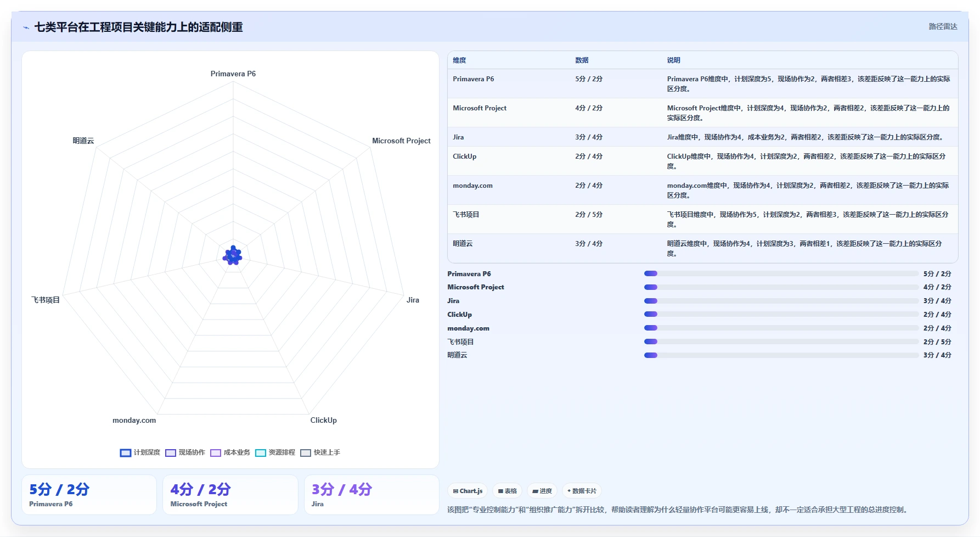Click the monday.com radar axis label
Screen dimensions: 980x537
pyautogui.click(x=134, y=420)
